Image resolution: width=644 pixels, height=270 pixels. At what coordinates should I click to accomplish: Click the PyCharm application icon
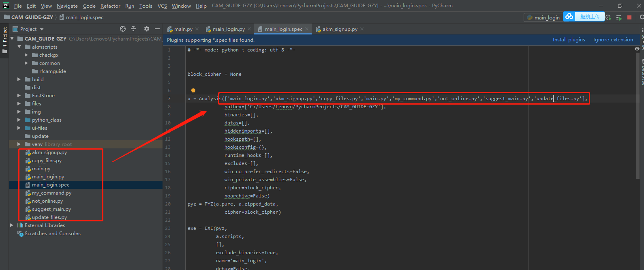tap(6, 6)
